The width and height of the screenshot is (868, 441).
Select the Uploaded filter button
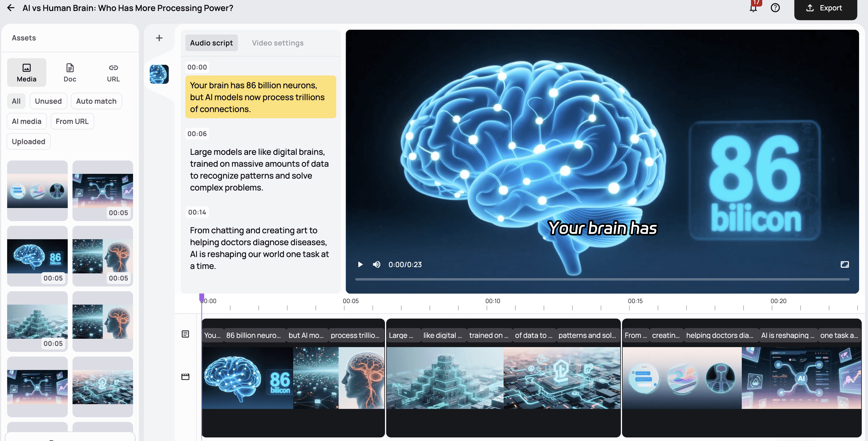point(28,142)
